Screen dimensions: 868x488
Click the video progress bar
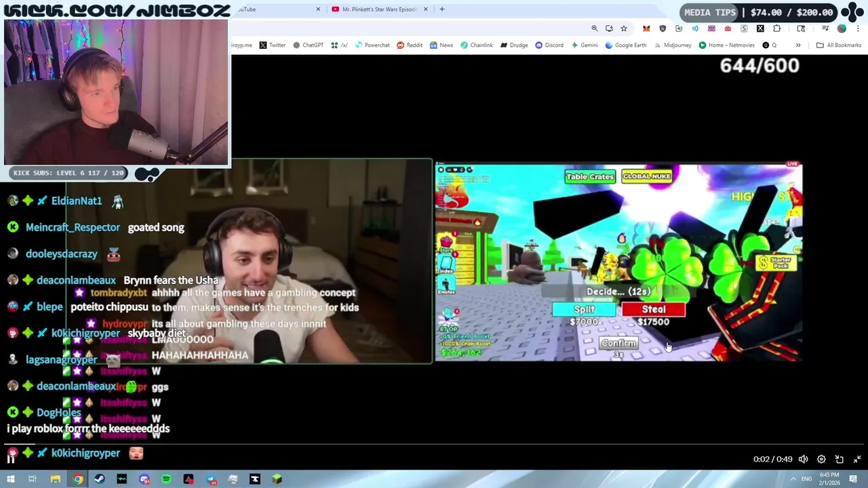coord(434,445)
